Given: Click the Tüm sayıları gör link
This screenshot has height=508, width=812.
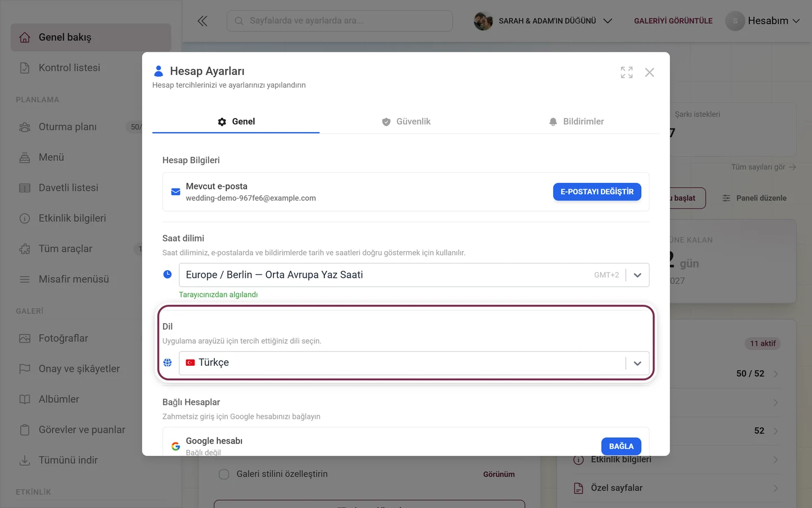Looking at the screenshot, I should (764, 167).
